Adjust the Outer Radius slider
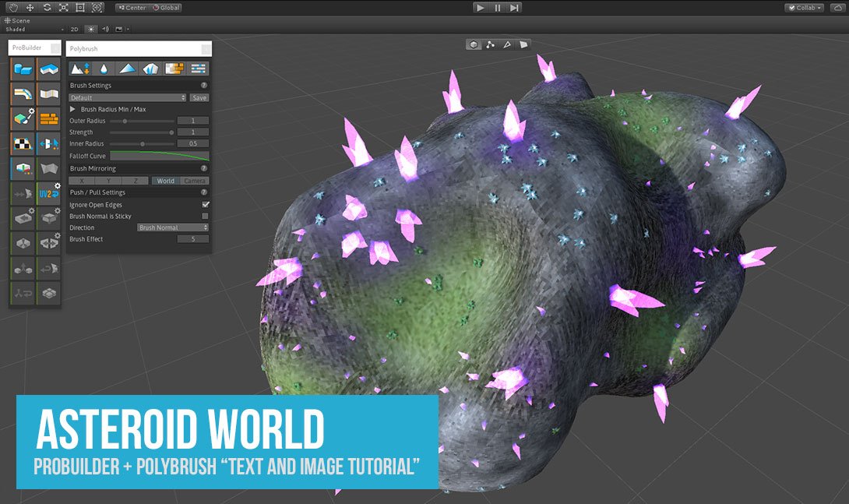849x504 pixels. [x=142, y=121]
